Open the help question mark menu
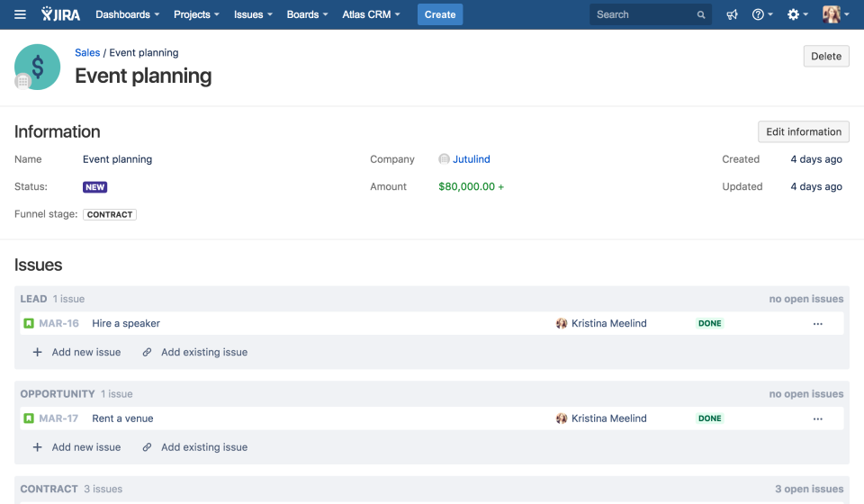This screenshot has height=504, width=864. click(x=762, y=15)
